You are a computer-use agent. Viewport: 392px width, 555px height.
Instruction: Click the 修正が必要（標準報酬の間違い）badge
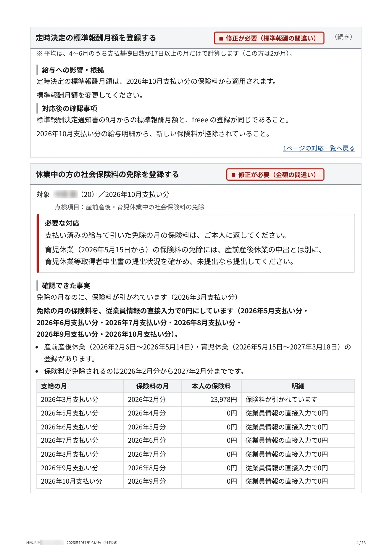pos(269,38)
